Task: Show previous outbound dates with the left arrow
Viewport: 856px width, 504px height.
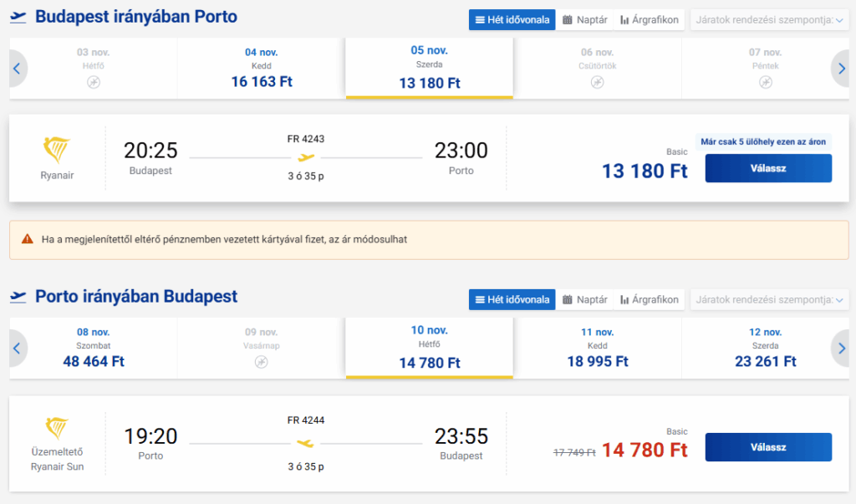Action: [17, 69]
